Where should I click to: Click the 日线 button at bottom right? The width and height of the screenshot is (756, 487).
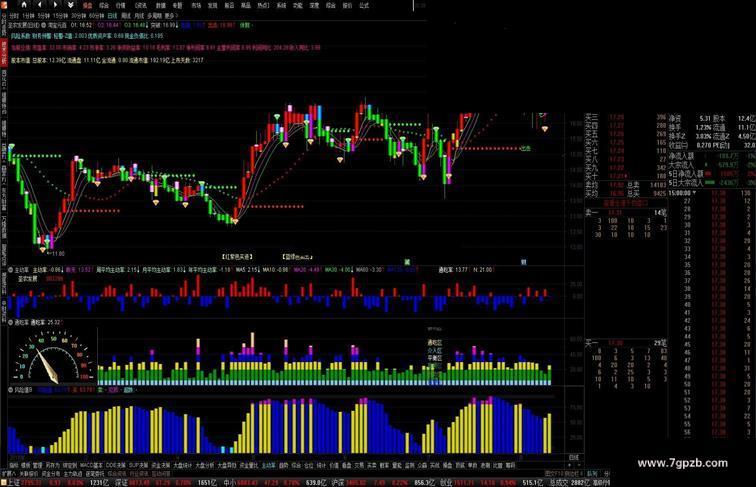click(x=574, y=458)
